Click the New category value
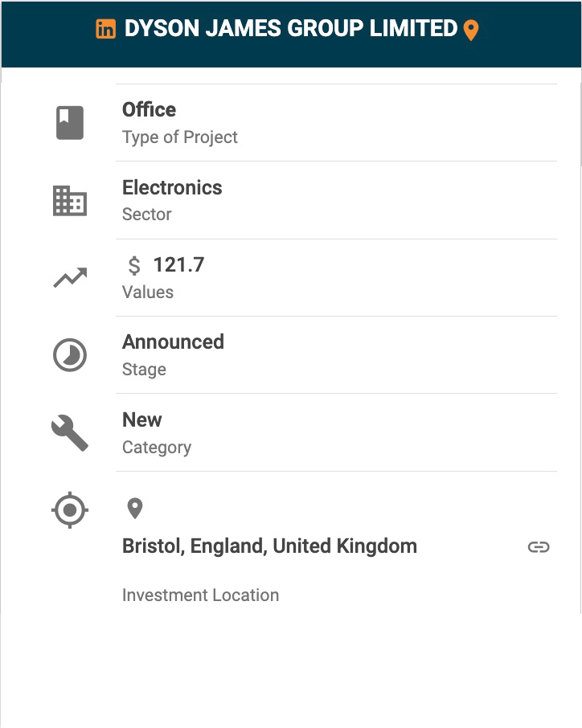 pyautogui.click(x=142, y=419)
